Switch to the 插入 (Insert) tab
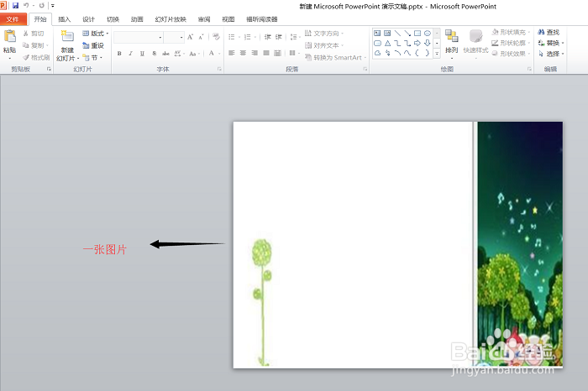This screenshot has width=588, height=391. [64, 19]
